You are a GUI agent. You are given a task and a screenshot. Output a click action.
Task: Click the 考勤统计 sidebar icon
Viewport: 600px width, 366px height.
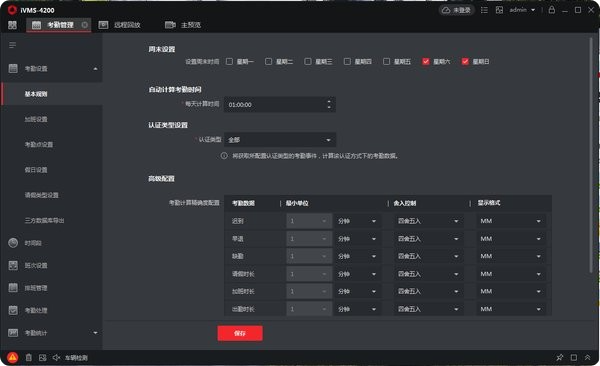point(13,333)
